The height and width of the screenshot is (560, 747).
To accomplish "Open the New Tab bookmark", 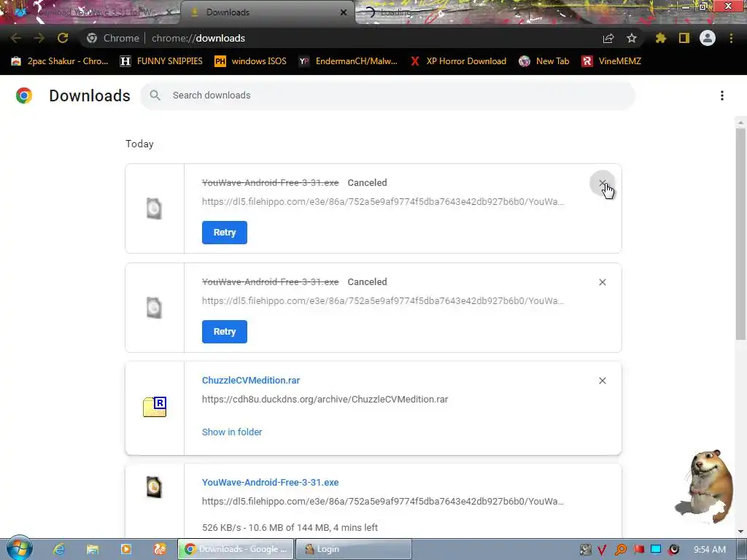I will [x=544, y=61].
